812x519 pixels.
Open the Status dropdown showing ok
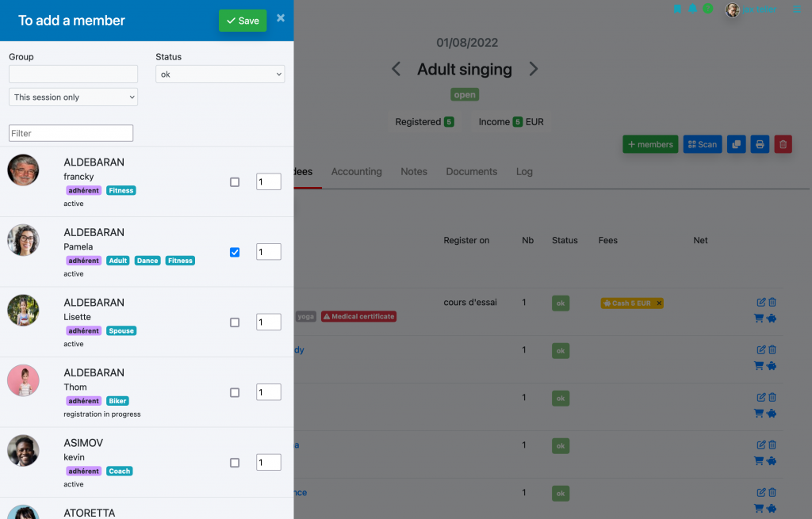220,74
